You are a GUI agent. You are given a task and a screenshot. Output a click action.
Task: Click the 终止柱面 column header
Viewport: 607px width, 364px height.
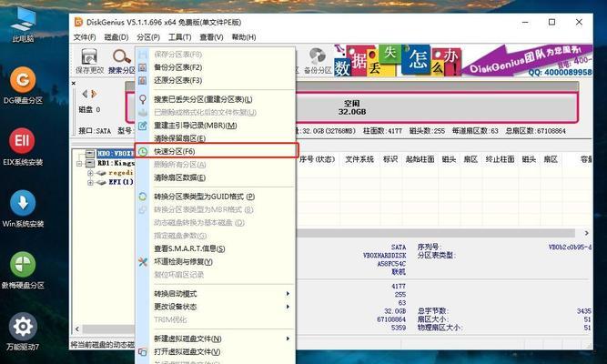pyautogui.click(x=500, y=159)
